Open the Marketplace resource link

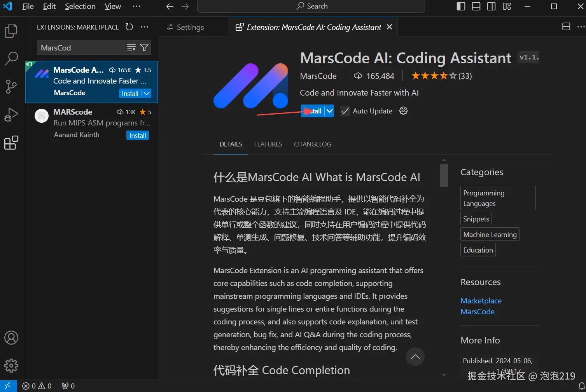tap(481, 301)
